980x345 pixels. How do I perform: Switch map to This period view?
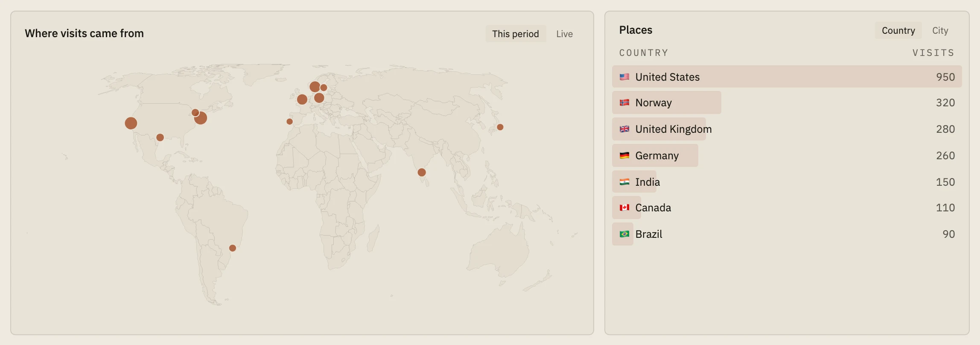pos(516,34)
